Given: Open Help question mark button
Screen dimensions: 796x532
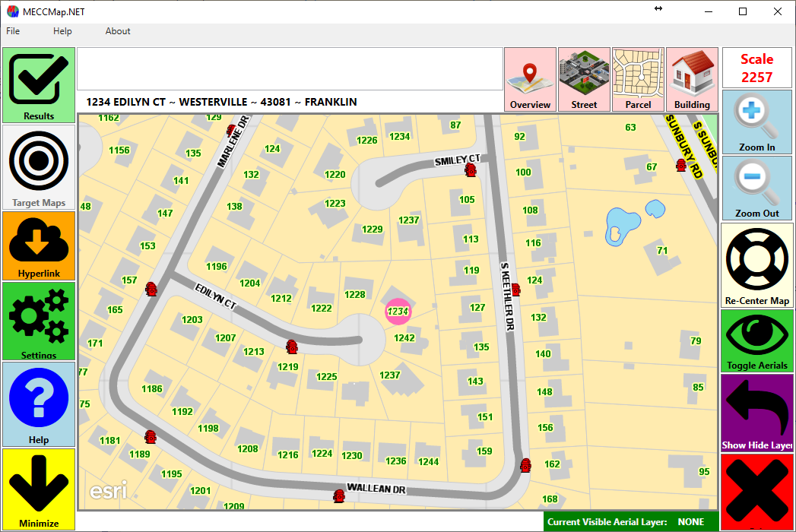Looking at the screenshot, I should 39,403.
